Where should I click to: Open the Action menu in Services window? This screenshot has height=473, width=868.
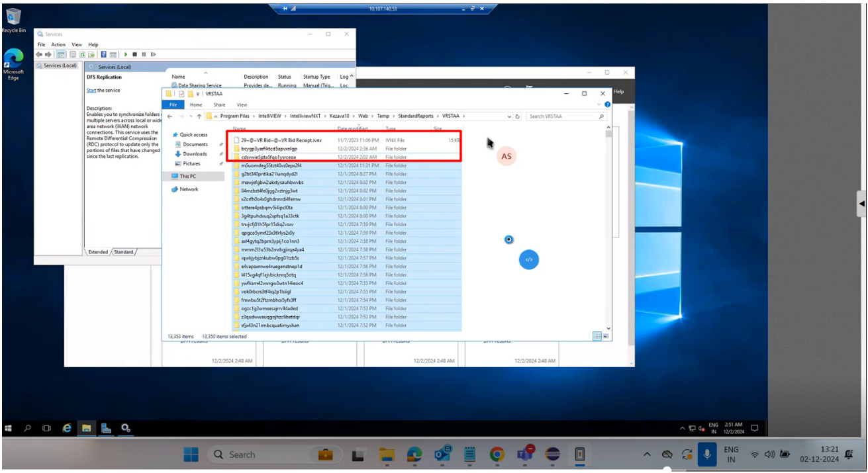pyautogui.click(x=58, y=44)
